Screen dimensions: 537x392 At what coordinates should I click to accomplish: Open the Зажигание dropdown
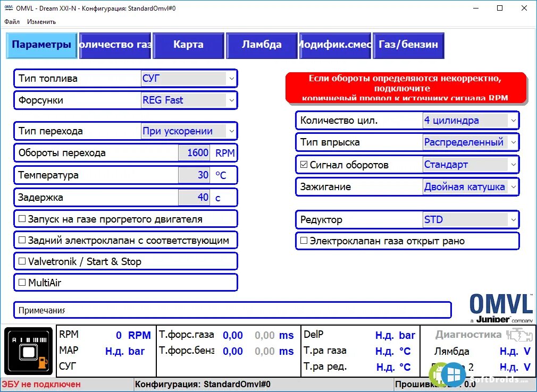pos(470,187)
